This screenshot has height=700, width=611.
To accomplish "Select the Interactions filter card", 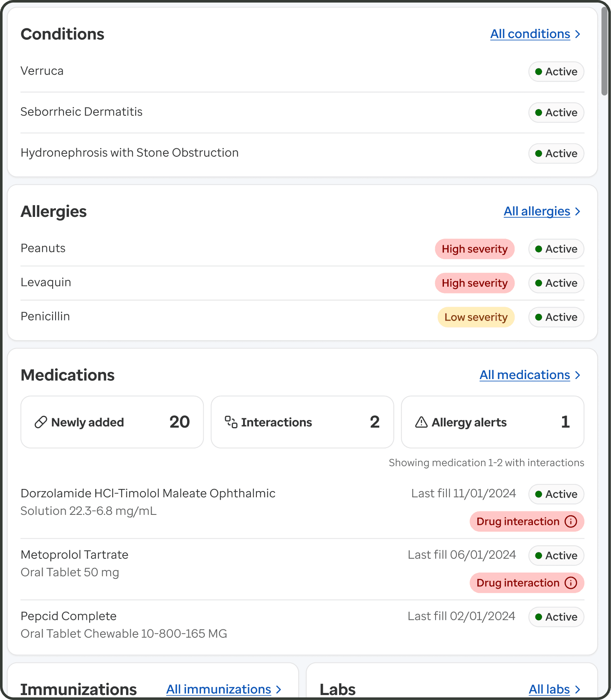I will (x=302, y=422).
